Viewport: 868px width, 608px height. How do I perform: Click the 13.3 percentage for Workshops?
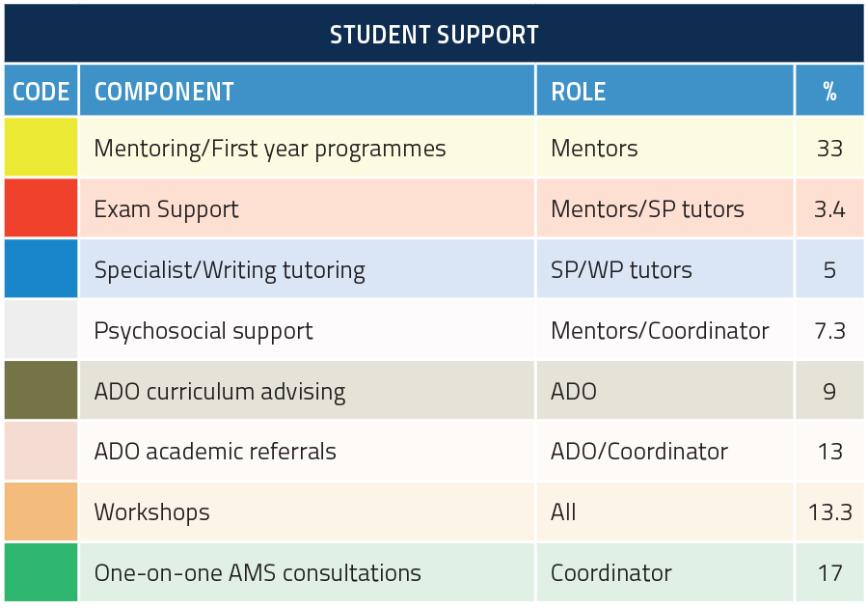[829, 511]
